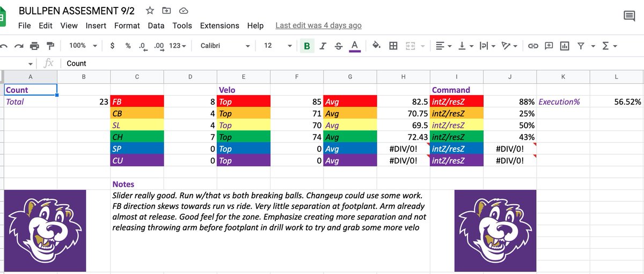Viewport: 644px width, 274px height.
Task: Click the undo arrow
Action: [4, 46]
